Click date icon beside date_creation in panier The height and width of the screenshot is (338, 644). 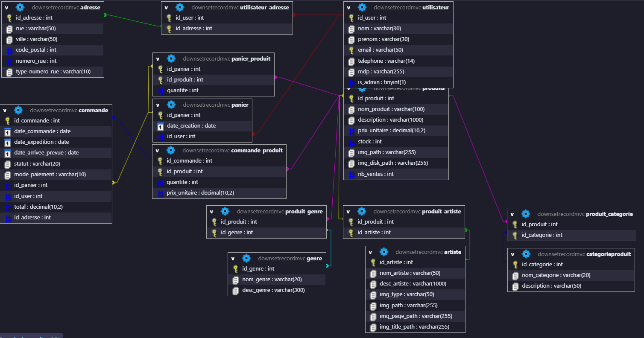click(x=161, y=126)
